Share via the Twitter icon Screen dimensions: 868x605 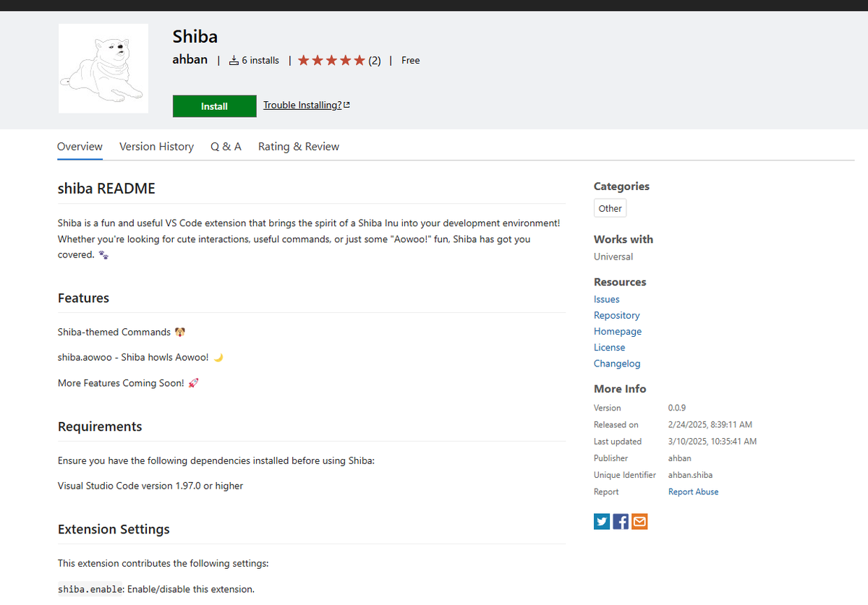pos(602,521)
